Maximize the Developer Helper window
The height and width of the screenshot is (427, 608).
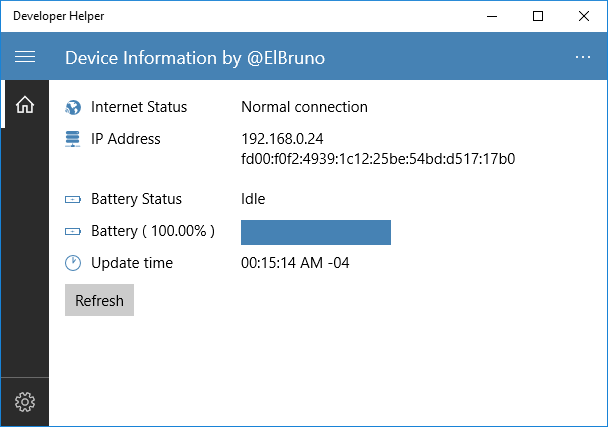pyautogui.click(x=538, y=16)
